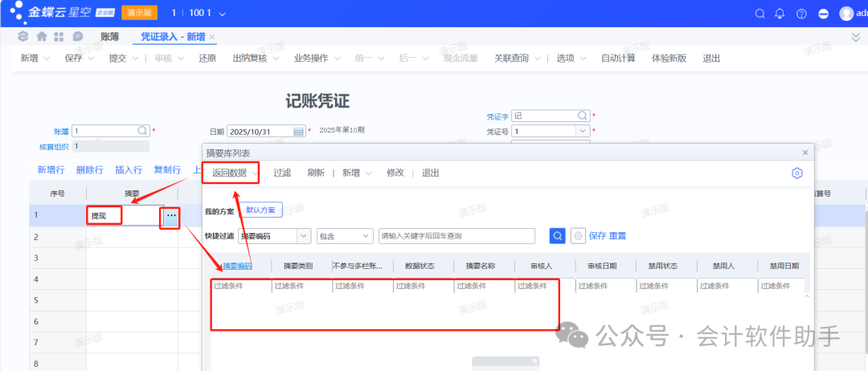868x371 pixels.
Task: Open the app grid menu icon
Action: pos(59,37)
